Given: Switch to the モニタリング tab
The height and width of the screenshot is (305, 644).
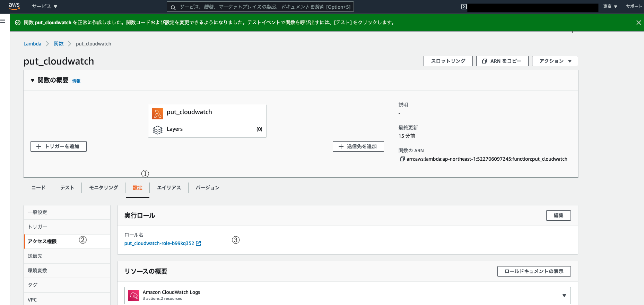Looking at the screenshot, I should (x=104, y=188).
